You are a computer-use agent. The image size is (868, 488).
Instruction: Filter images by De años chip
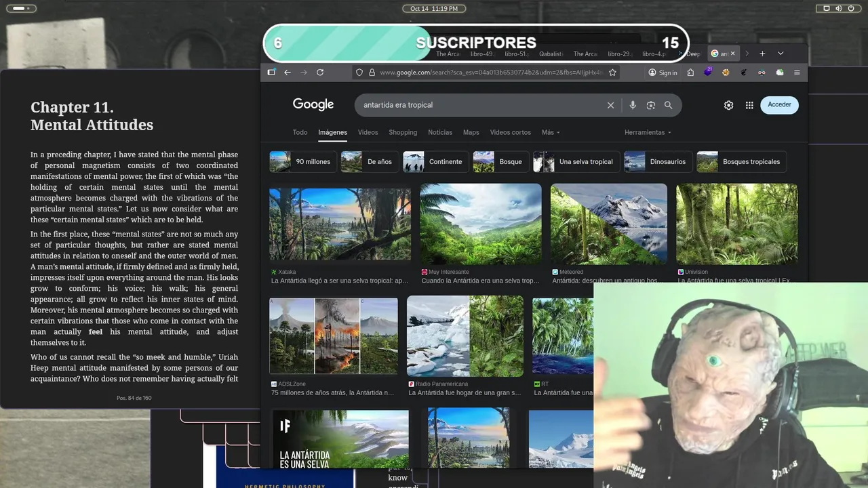point(369,162)
